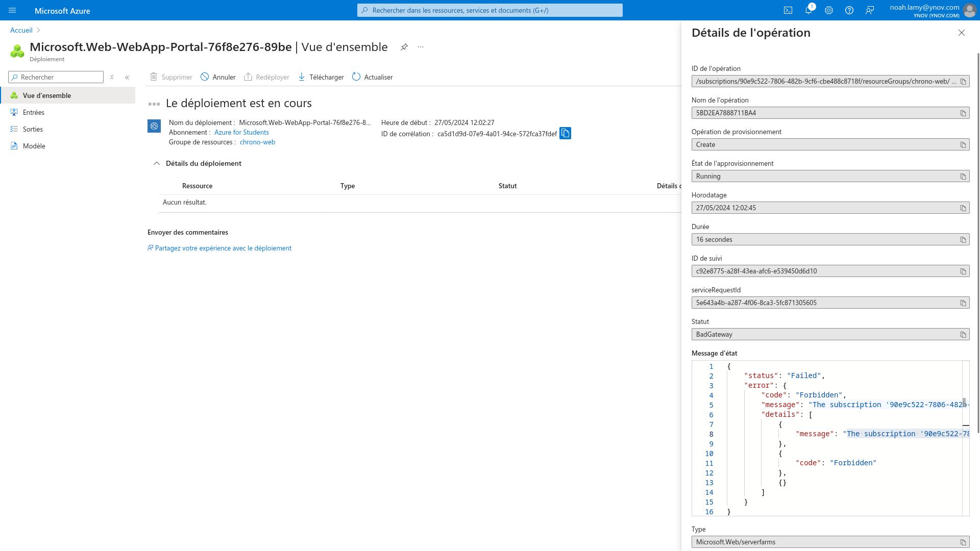Open portal settings via the gear icon
This screenshot has height=551, width=980.
pos(829,10)
